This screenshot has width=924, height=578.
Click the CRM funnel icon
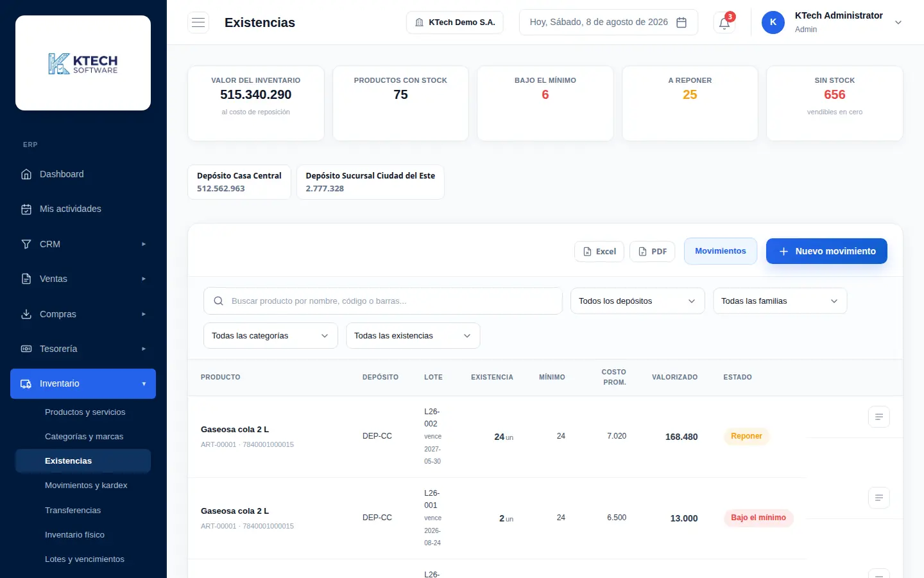coord(26,244)
